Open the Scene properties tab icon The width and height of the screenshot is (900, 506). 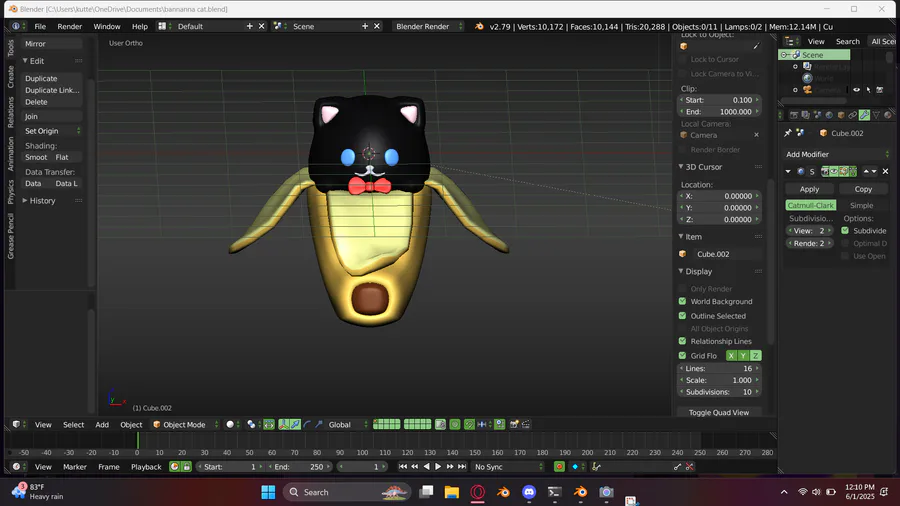coord(817,115)
